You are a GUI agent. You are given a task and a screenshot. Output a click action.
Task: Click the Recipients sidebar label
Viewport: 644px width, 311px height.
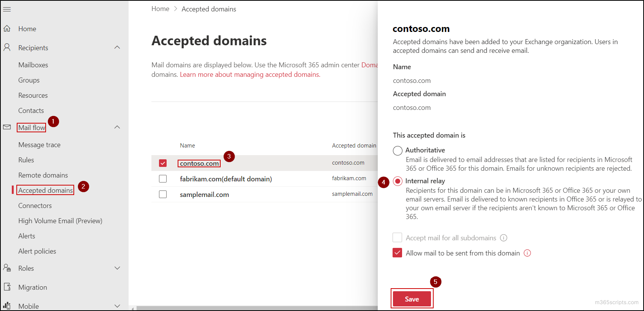point(33,48)
